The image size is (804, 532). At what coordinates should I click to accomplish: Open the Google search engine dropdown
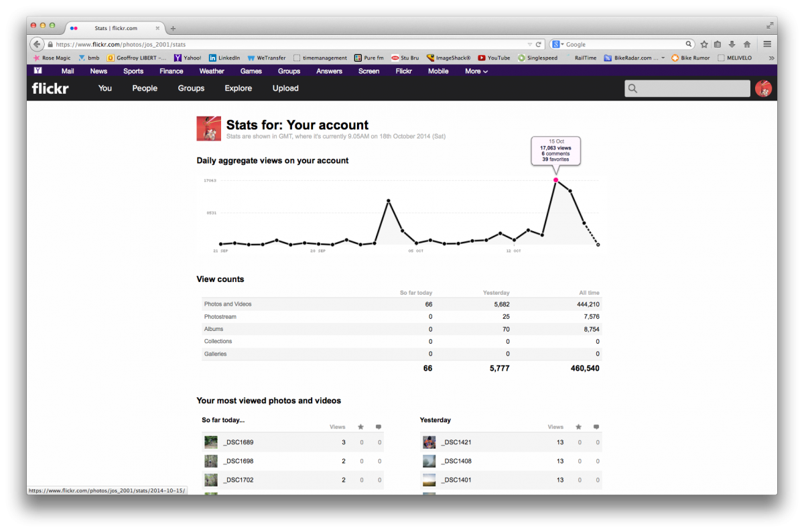tap(558, 44)
